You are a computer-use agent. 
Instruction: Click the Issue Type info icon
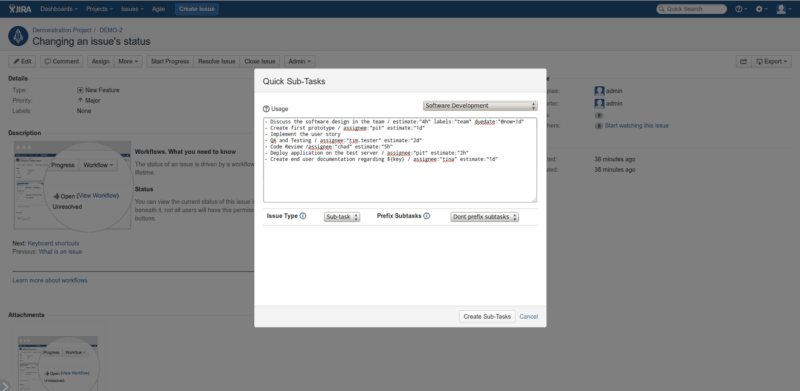(303, 216)
